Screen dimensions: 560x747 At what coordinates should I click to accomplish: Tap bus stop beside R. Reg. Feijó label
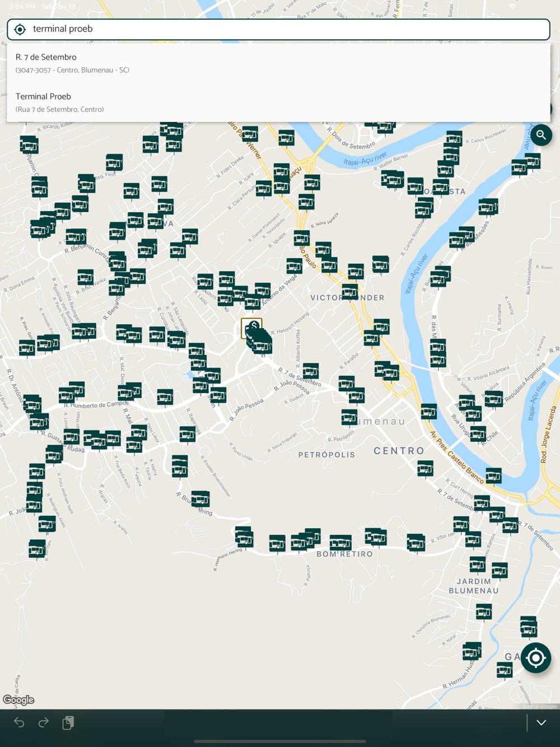(114, 163)
